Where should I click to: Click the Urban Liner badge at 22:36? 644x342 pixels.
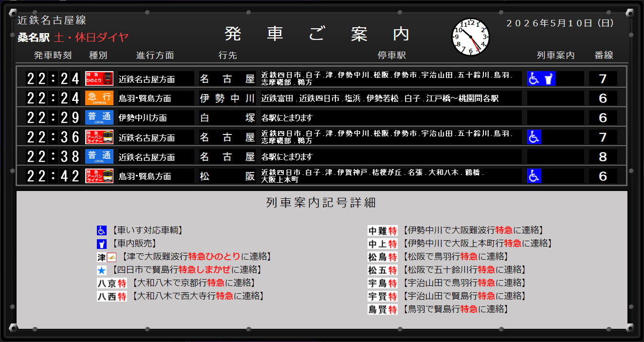[99, 137]
